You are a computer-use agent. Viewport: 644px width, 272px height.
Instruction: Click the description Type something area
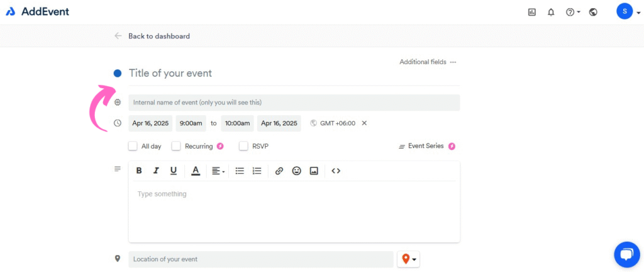pyautogui.click(x=294, y=211)
